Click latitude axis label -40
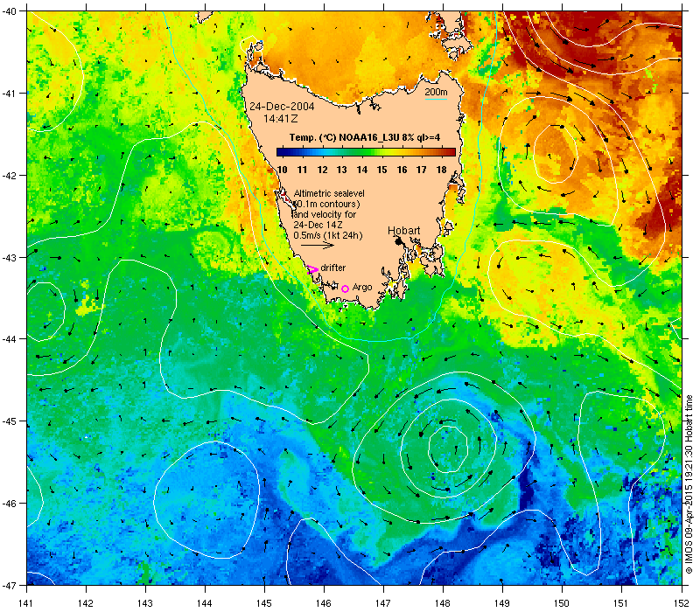The width and height of the screenshot is (700, 612). tap(9, 11)
